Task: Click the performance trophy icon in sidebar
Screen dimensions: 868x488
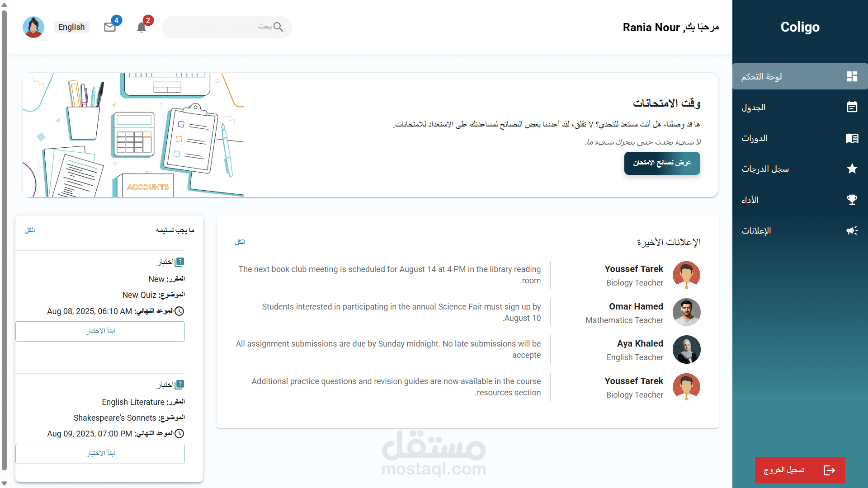Action: pyautogui.click(x=852, y=199)
